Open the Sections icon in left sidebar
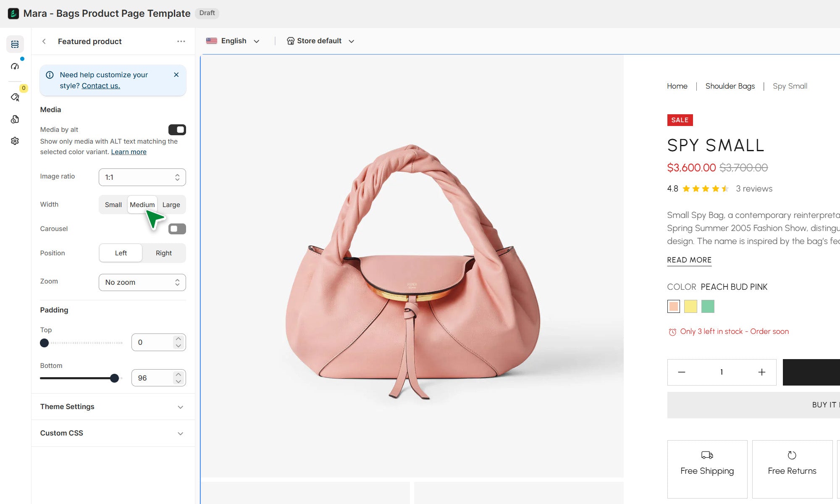Viewport: 840px width, 504px height. click(15, 44)
